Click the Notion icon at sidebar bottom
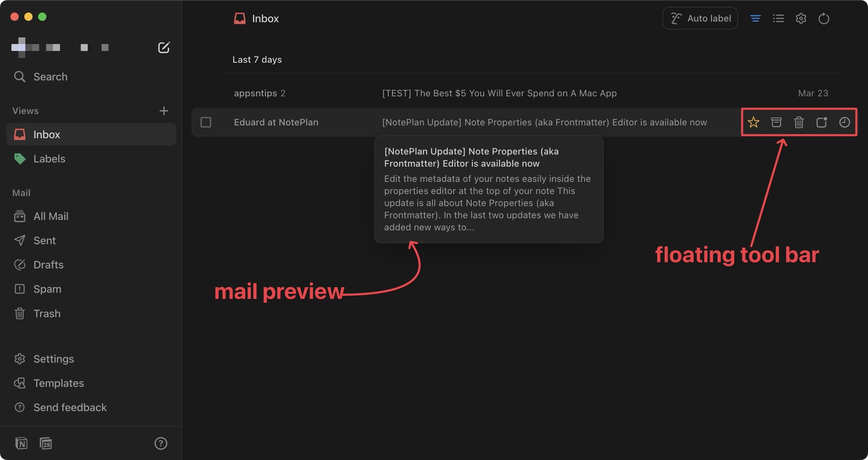Screen dimensions: 868x460 21,443
